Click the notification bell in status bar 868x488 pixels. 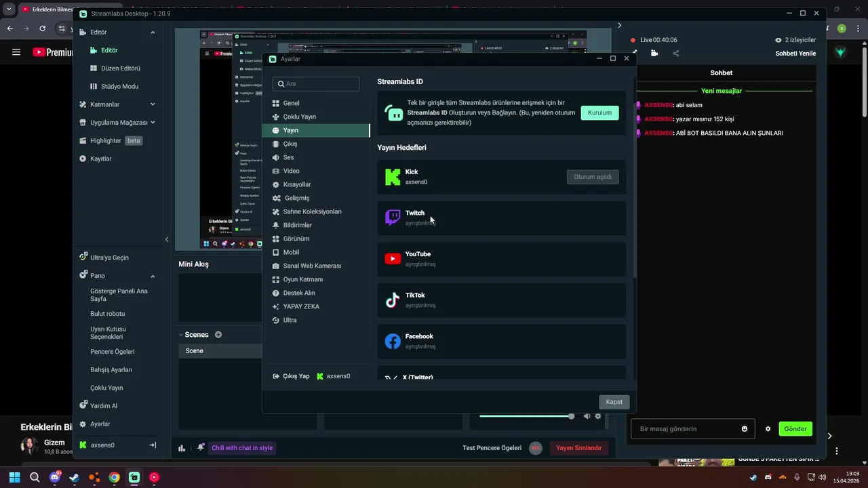pos(201,448)
